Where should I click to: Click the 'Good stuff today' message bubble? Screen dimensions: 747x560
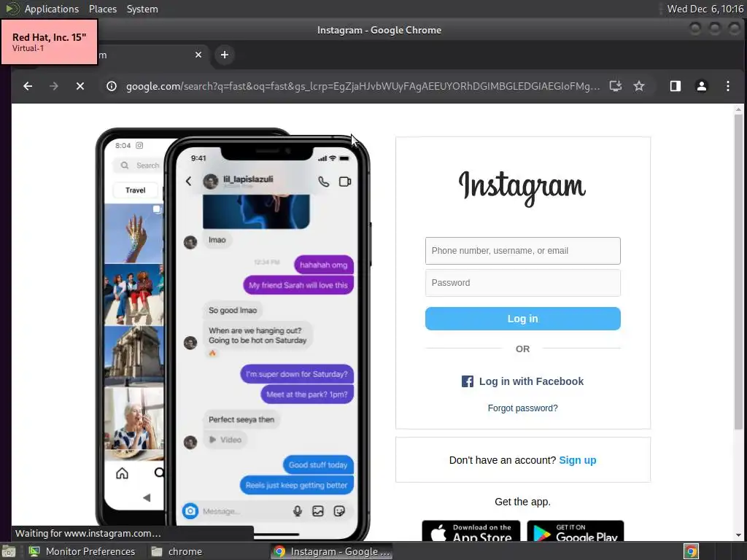[x=318, y=464]
